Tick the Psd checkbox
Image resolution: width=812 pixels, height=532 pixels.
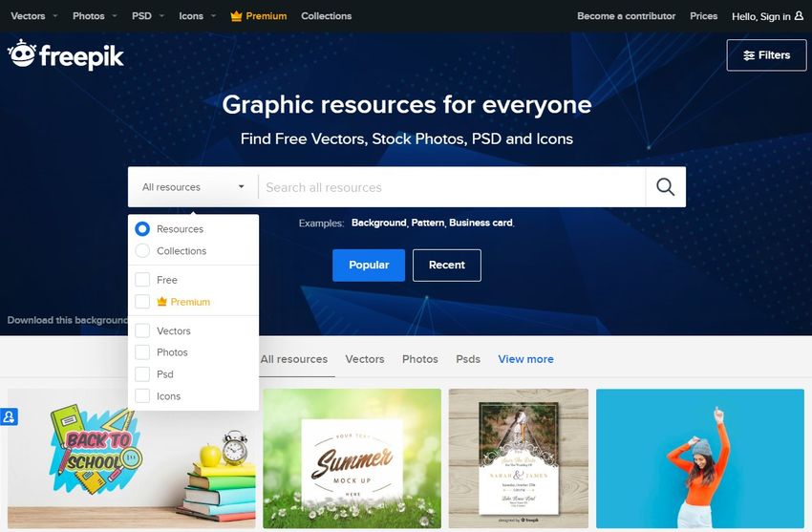(142, 374)
